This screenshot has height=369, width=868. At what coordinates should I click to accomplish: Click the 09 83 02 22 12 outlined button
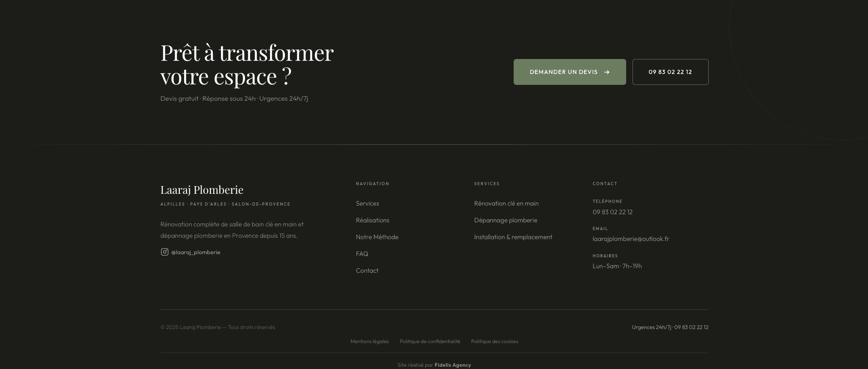tap(670, 72)
